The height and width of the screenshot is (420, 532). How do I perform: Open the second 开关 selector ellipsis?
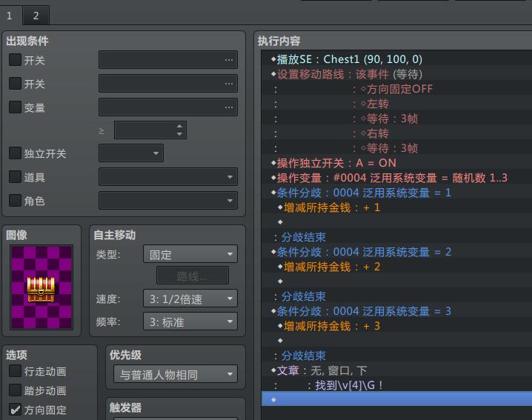(x=229, y=84)
